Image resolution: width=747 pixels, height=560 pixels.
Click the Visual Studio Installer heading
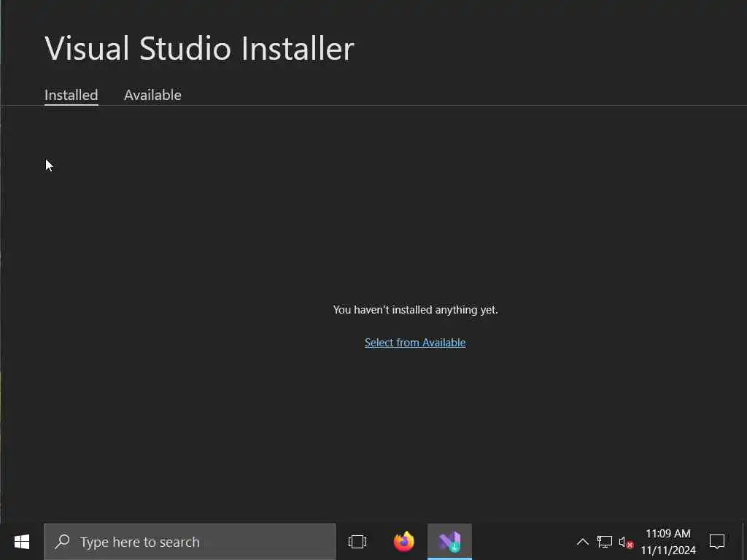[x=199, y=48]
